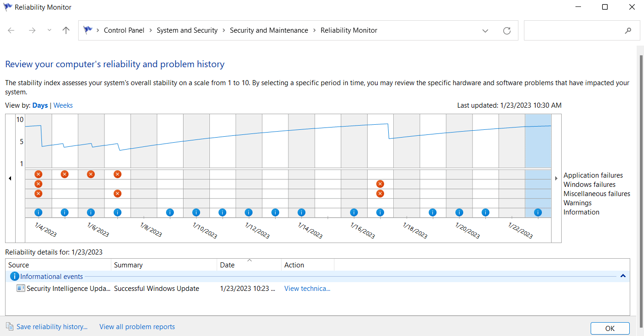Sort by the Summary column header

[x=164, y=265]
